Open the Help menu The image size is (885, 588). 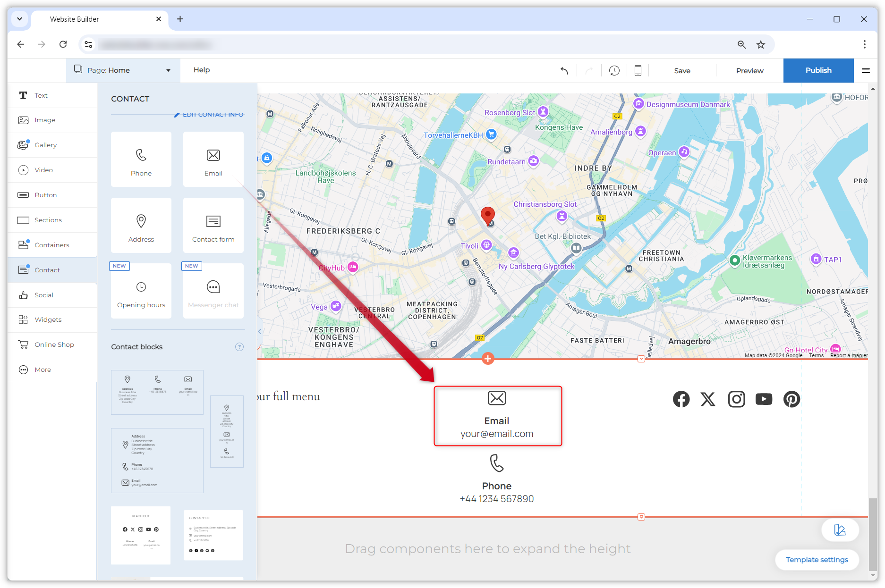click(202, 70)
